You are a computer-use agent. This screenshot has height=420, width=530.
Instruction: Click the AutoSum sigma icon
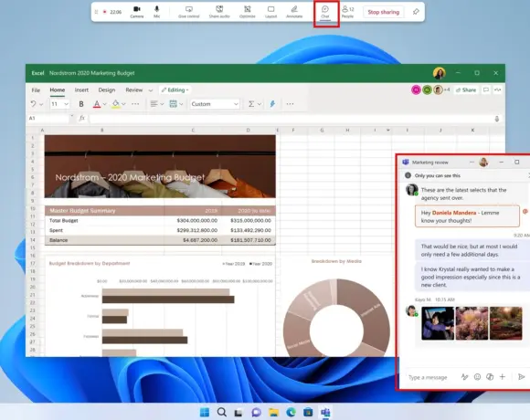click(251, 104)
